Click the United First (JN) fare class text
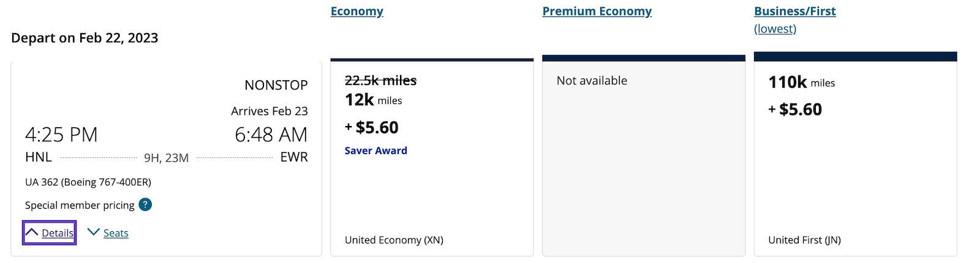 805,240
